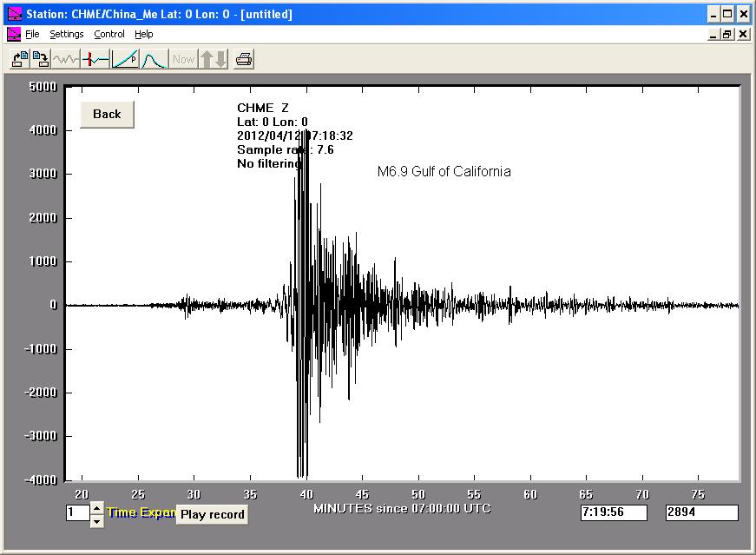Click the red event marker icon
The image size is (756, 555).
tap(95, 59)
